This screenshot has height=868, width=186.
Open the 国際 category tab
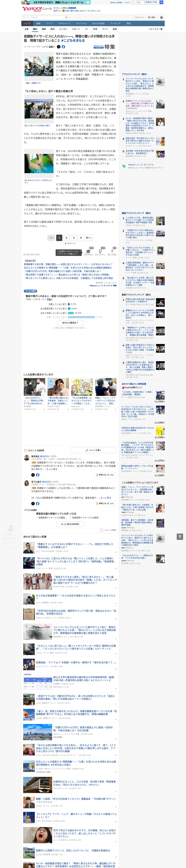click(44, 29)
